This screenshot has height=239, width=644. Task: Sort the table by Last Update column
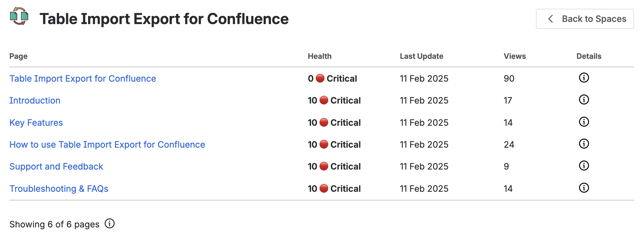tap(422, 56)
